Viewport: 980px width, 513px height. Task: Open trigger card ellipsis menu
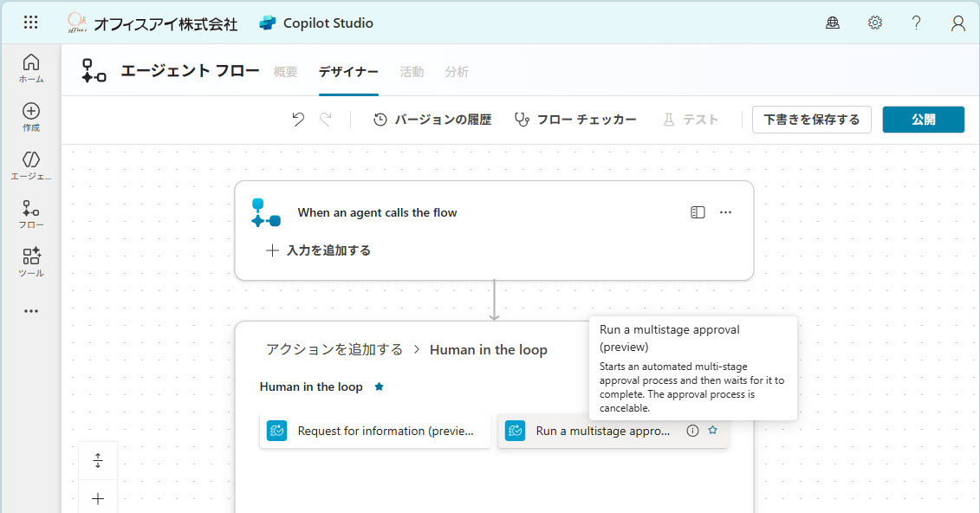click(726, 212)
